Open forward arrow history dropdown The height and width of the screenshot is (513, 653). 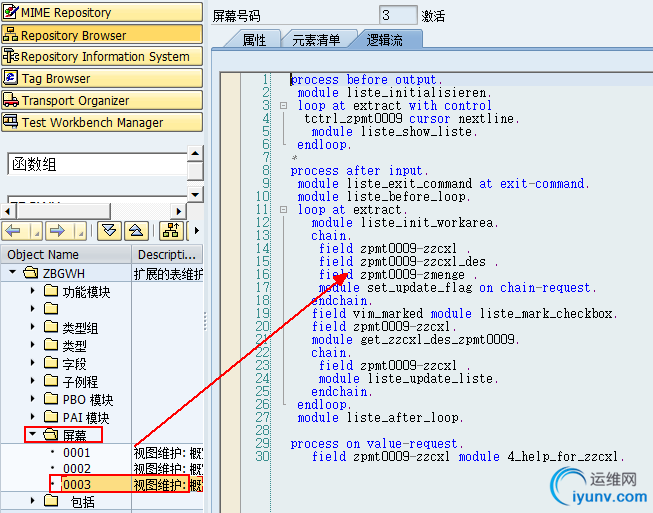tap(81, 231)
